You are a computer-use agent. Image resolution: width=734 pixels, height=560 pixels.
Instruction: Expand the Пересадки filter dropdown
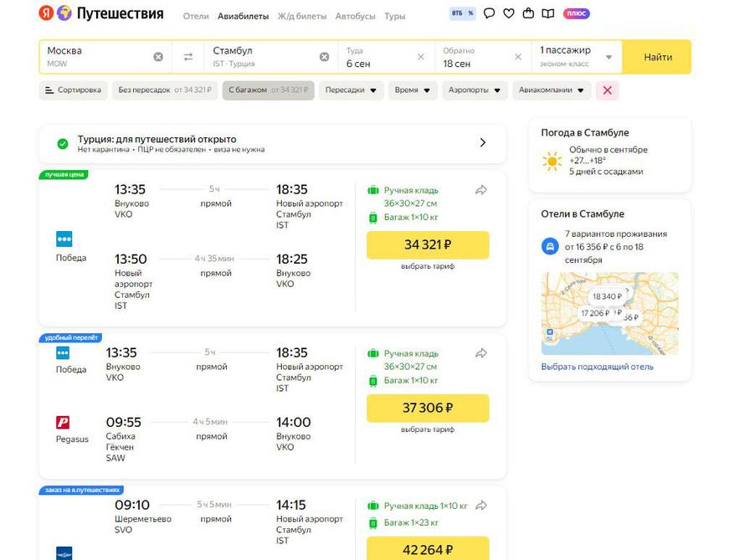click(x=351, y=90)
